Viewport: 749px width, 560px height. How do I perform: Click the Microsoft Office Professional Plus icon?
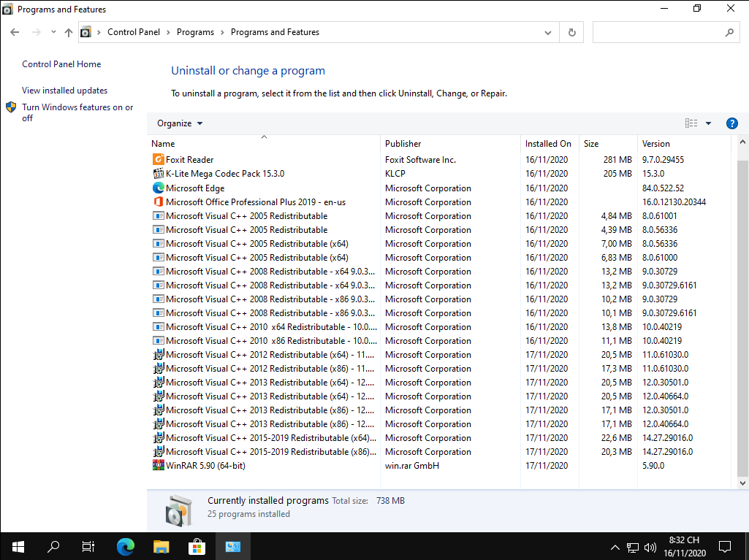pyautogui.click(x=158, y=202)
